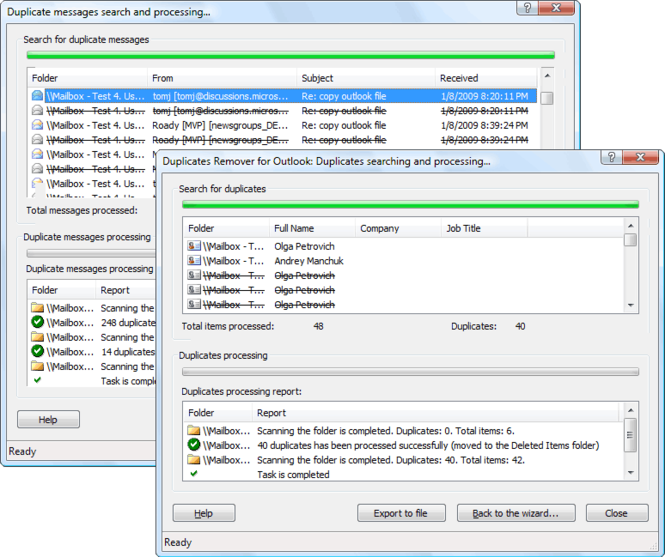Viewport: 665px width, 557px height.
Task: Click scroll up arrow of contacts list
Action: pyautogui.click(x=631, y=226)
